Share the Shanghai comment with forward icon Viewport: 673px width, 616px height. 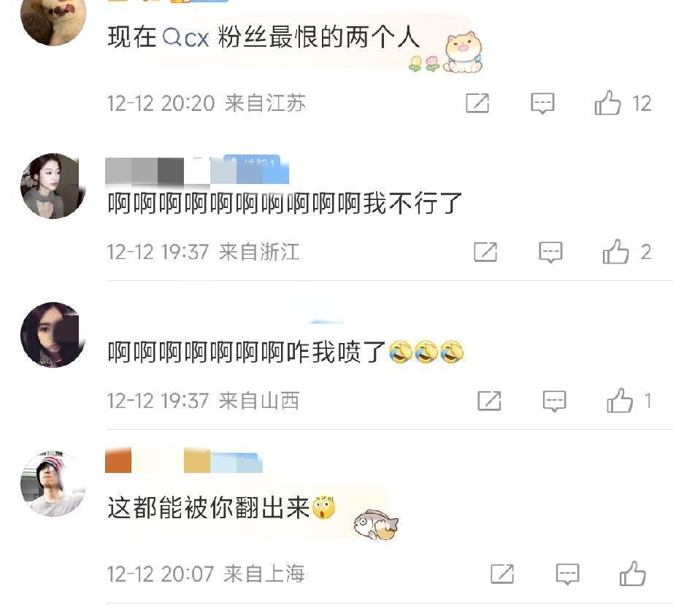click(x=502, y=574)
